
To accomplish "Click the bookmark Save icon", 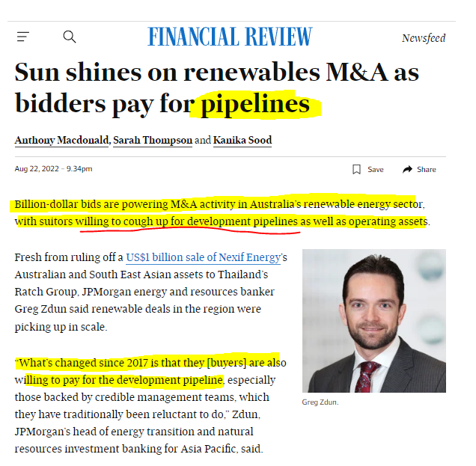I will [x=356, y=169].
